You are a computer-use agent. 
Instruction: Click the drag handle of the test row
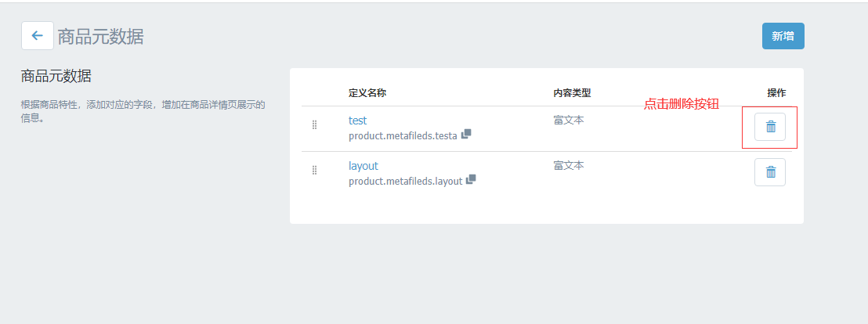click(x=314, y=125)
